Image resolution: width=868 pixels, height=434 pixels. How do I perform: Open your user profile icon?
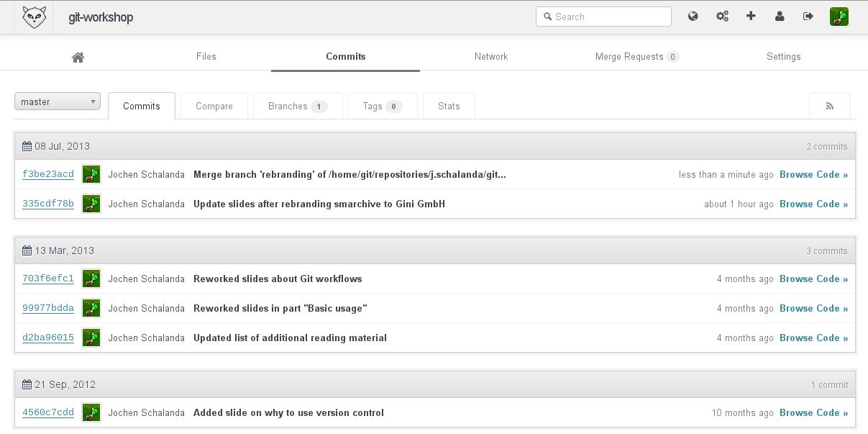point(779,16)
